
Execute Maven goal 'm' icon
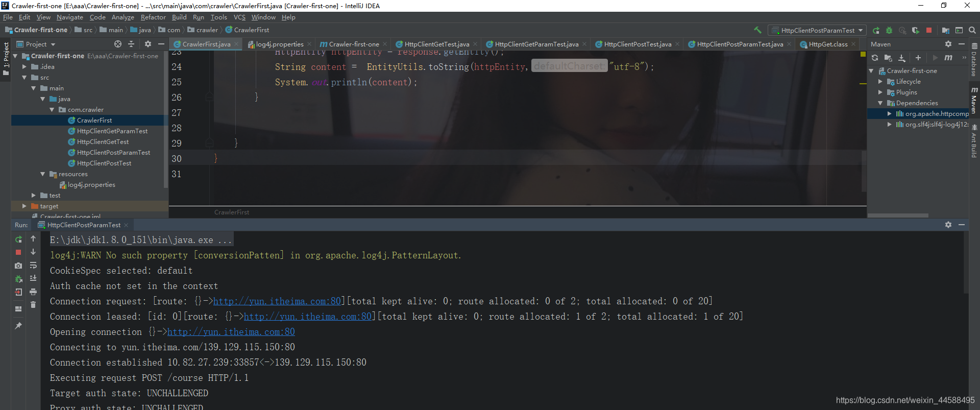[x=948, y=58]
